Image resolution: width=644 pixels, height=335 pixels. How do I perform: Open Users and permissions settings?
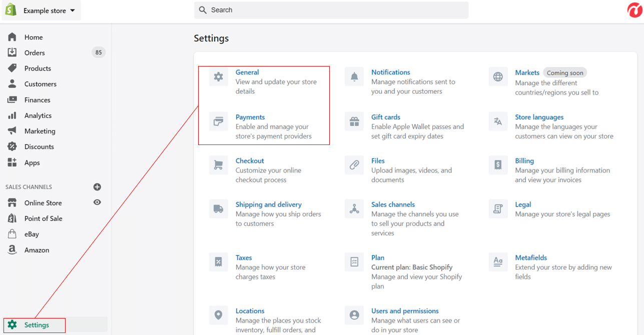pyautogui.click(x=405, y=310)
